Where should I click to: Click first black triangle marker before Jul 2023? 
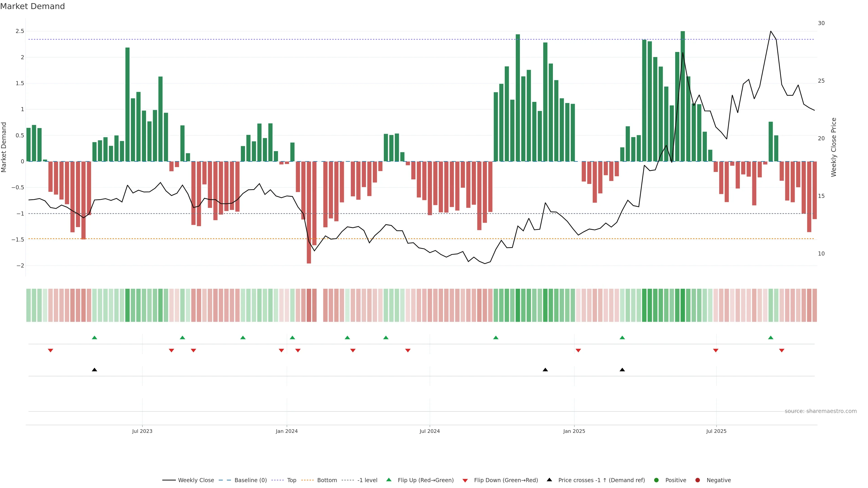(94, 369)
